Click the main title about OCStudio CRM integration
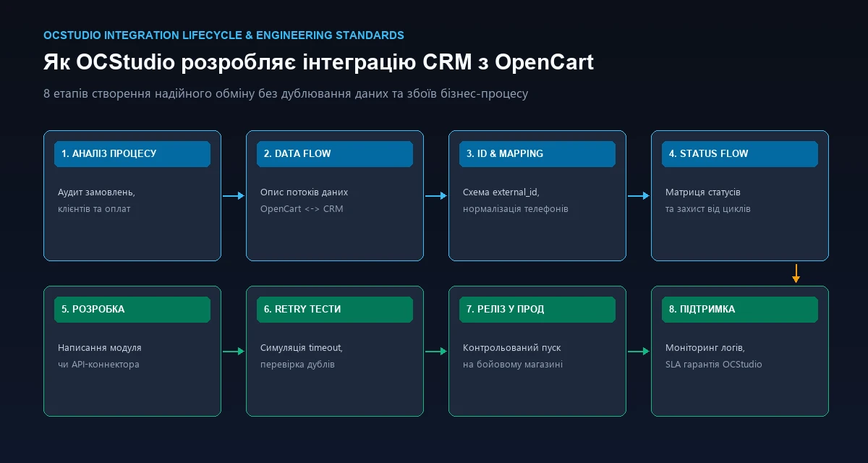The height and width of the screenshot is (463, 868). [318, 62]
